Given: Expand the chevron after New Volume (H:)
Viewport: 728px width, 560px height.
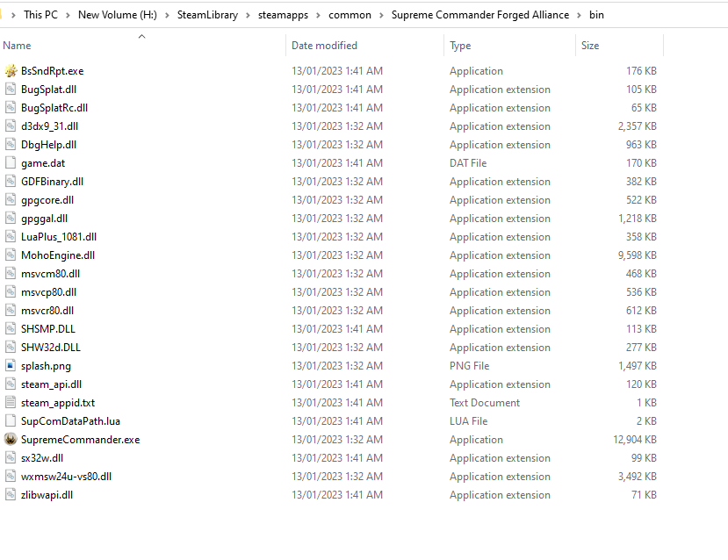Looking at the screenshot, I should (167, 15).
